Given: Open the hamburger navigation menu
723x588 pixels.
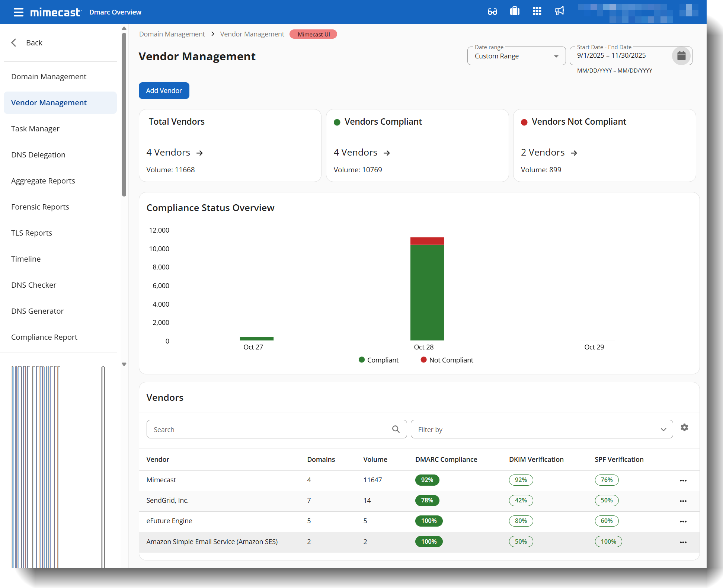Looking at the screenshot, I should point(18,12).
